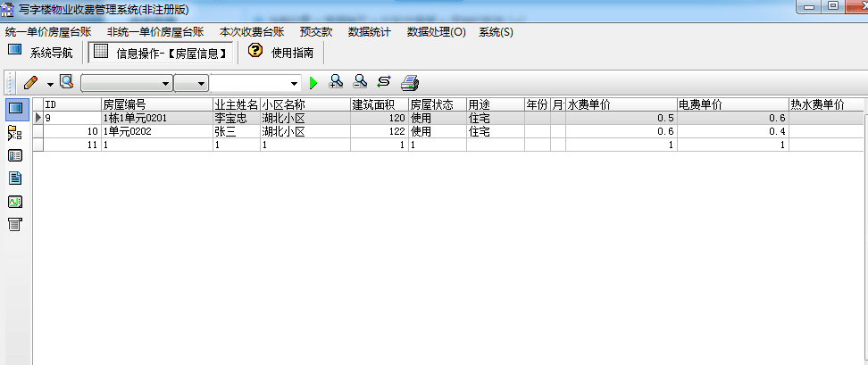
Task: Click the bottom list sidebar icon
Action: [14, 224]
